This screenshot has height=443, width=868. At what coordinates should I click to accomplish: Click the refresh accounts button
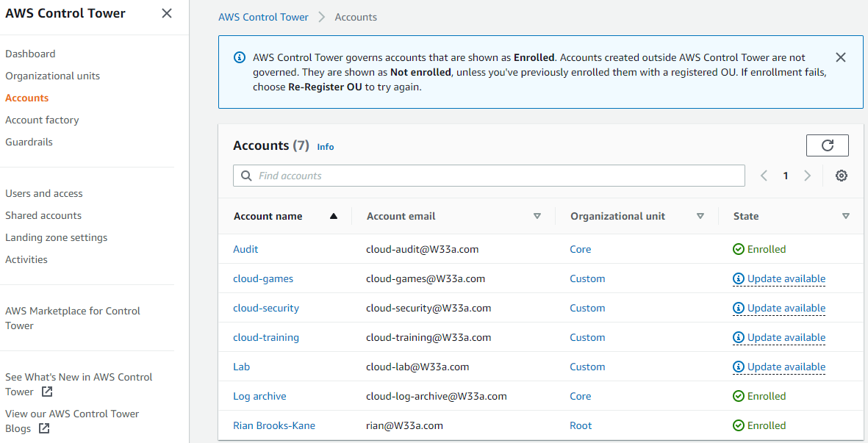827,145
